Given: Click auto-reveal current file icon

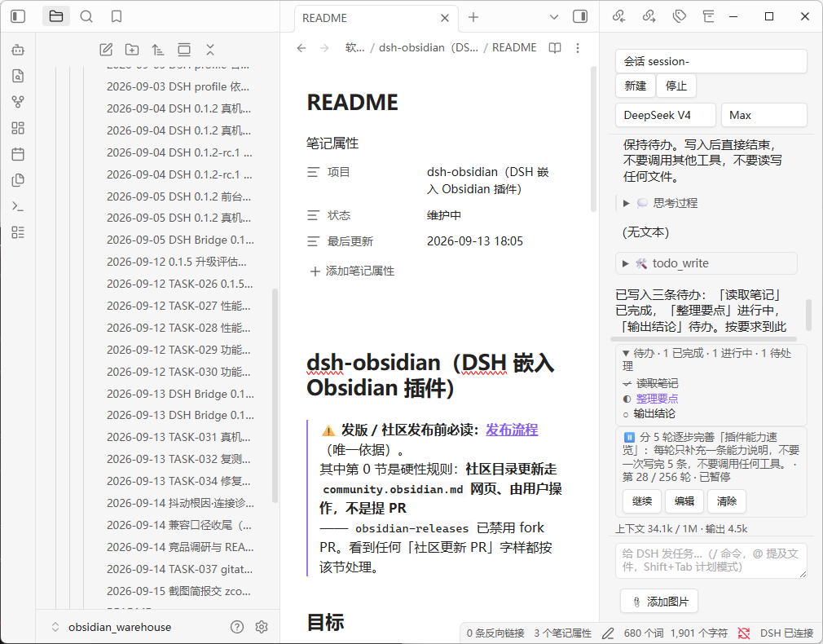Looking at the screenshot, I should [x=184, y=50].
